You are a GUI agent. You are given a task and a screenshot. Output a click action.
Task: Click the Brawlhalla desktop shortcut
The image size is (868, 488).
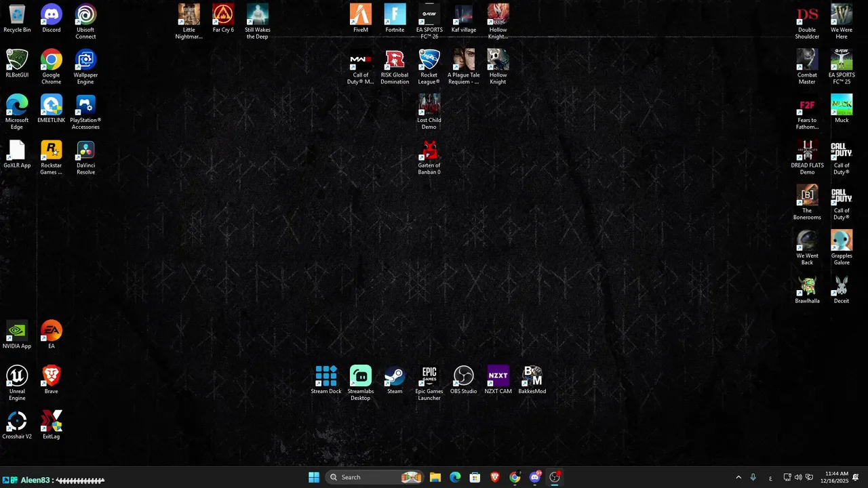tap(807, 289)
